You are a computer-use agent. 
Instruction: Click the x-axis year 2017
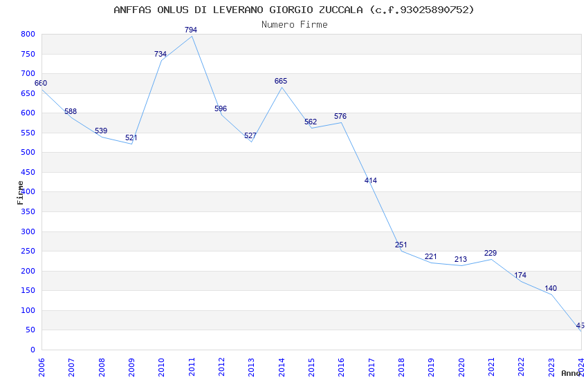371,367
